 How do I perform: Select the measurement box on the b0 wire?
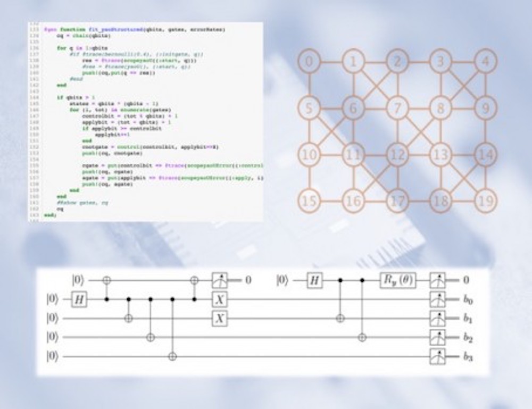click(437, 299)
